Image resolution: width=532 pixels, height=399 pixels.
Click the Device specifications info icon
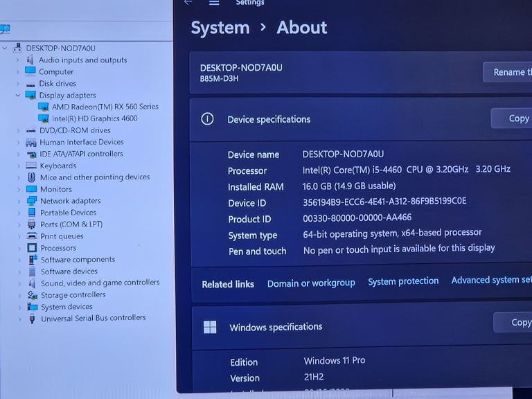(207, 119)
